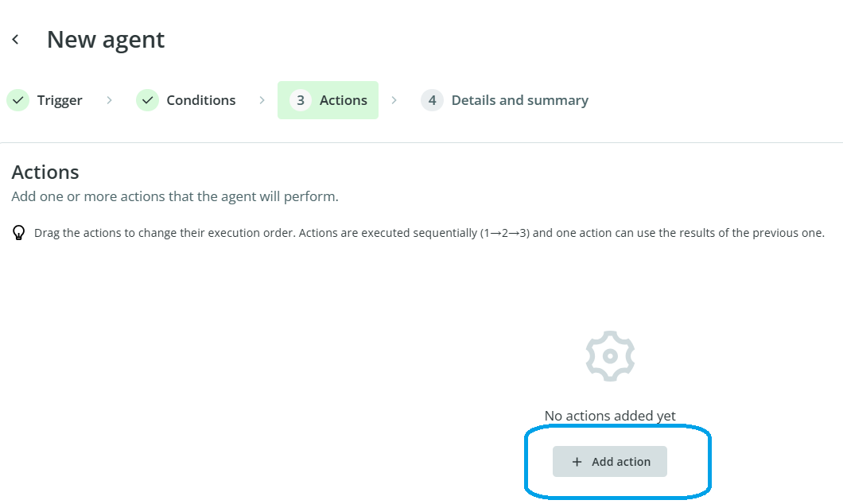Click chevron between Conditions and Actions
This screenshot has width=843, height=504.
pyautogui.click(x=262, y=100)
